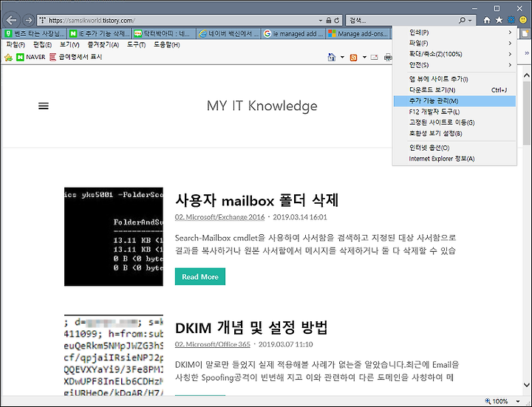Click the smiley feedback icon
This screenshot has width=532, height=407.
point(523,20)
